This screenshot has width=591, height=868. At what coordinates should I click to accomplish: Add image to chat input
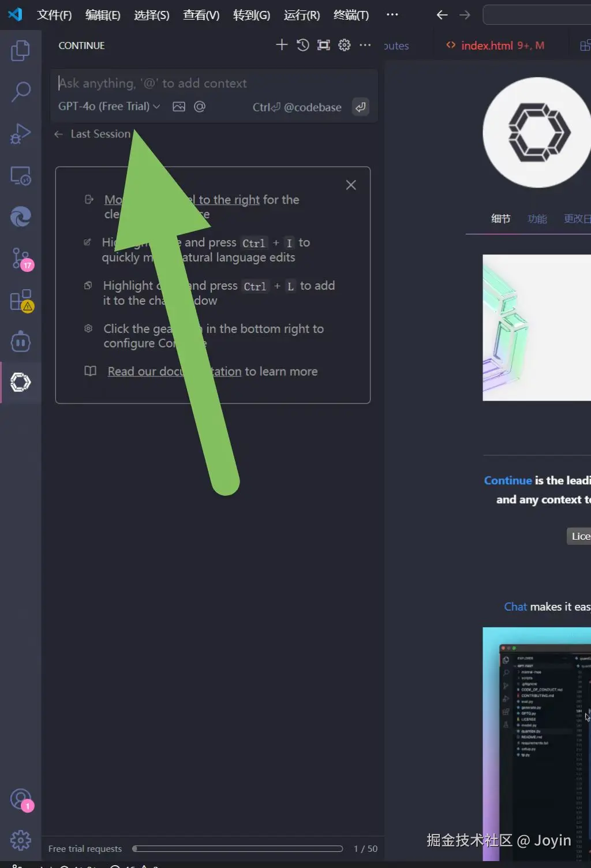click(x=179, y=107)
